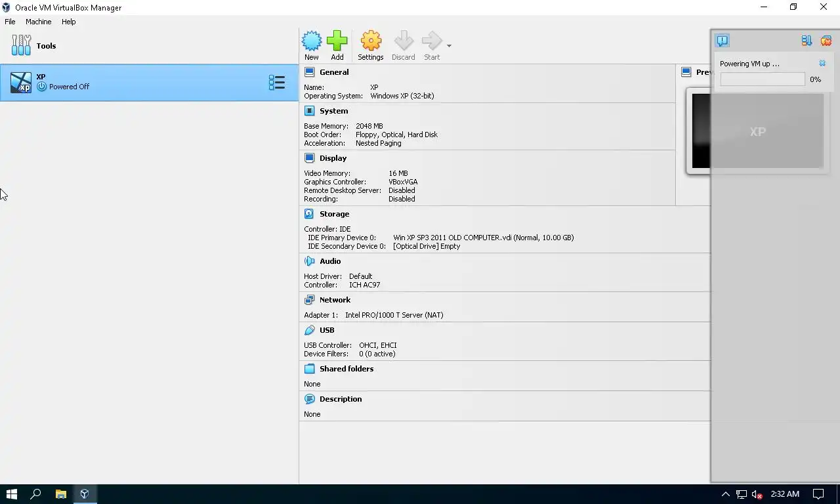Viewport: 840px width, 504px height.
Task: Click the Description section header
Action: tap(341, 399)
